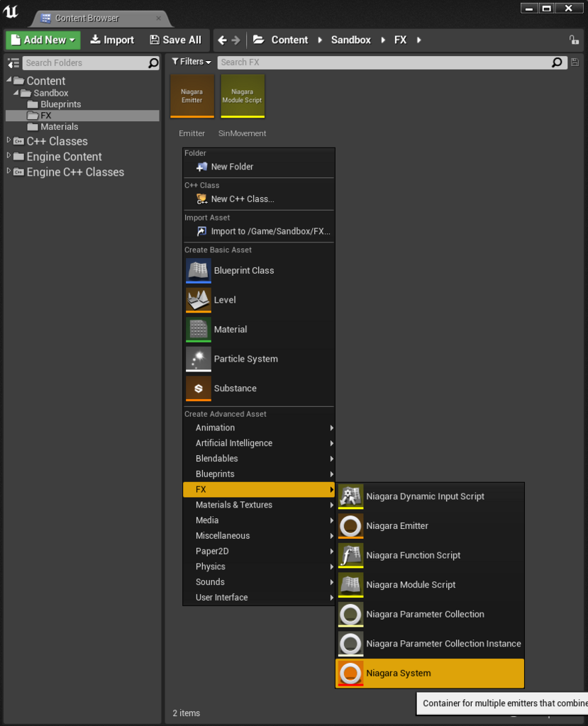Click the Blueprint Class icon
Viewport: 588px width, 726px height.
[199, 270]
